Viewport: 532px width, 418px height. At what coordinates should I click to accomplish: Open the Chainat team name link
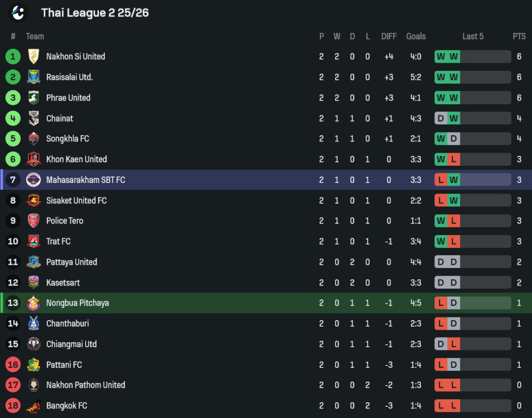tap(60, 118)
